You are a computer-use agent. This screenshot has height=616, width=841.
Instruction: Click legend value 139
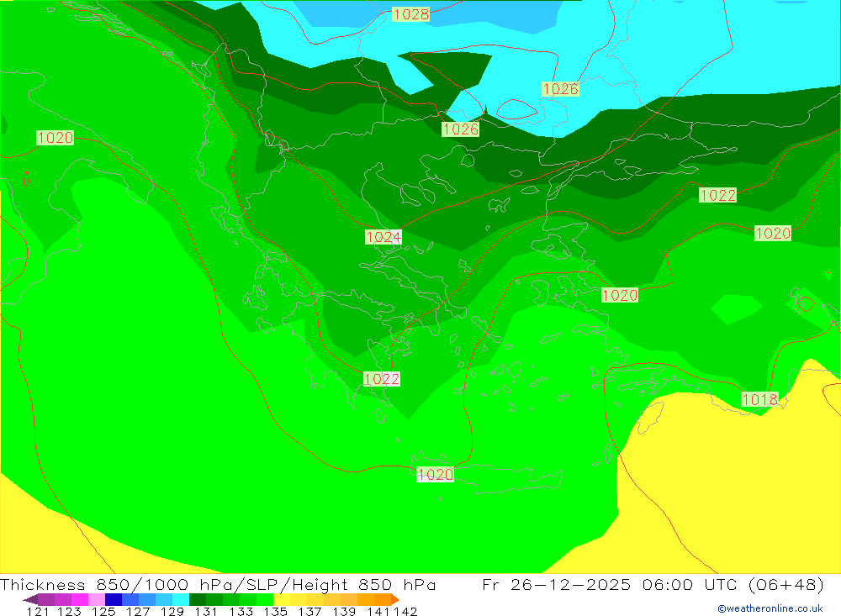344,612
